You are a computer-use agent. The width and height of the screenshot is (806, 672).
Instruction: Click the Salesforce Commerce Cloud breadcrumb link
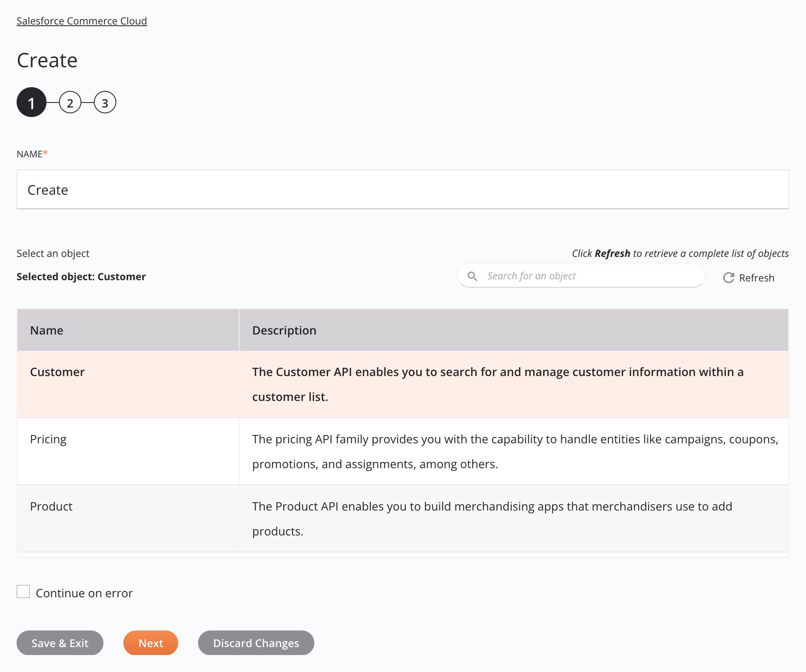pyautogui.click(x=82, y=21)
